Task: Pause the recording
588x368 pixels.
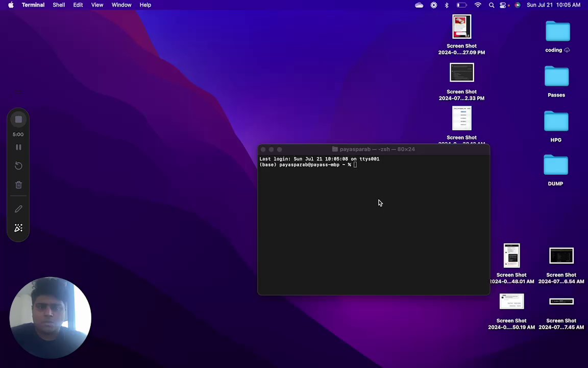Action: pyautogui.click(x=18, y=147)
